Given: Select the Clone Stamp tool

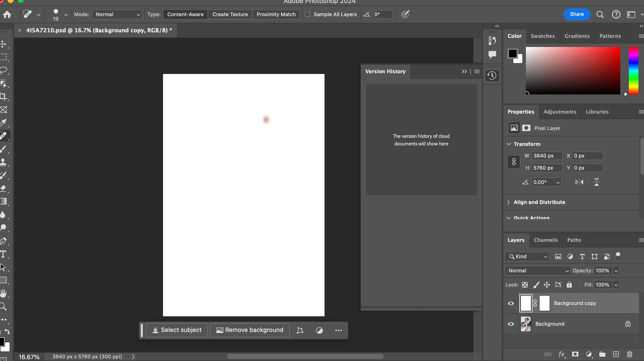Looking at the screenshot, I should coord(4,162).
